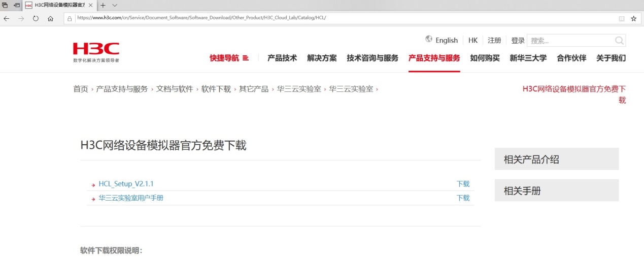This screenshot has width=644, height=257.
Task: Open the 产品支持与服务 menu
Action: [x=434, y=58]
